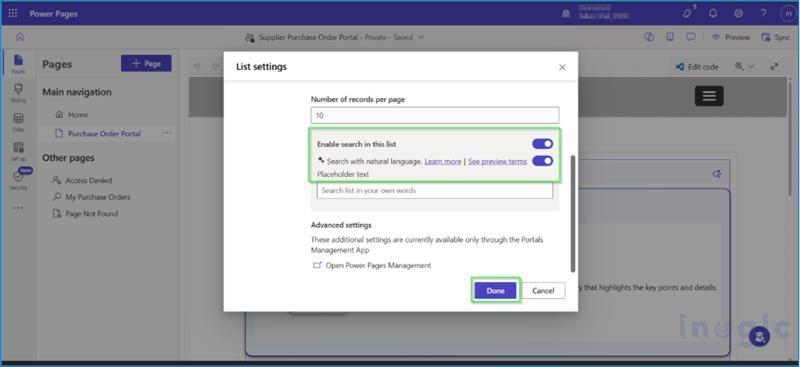Open the Set up workspace in sidebar

[18, 152]
